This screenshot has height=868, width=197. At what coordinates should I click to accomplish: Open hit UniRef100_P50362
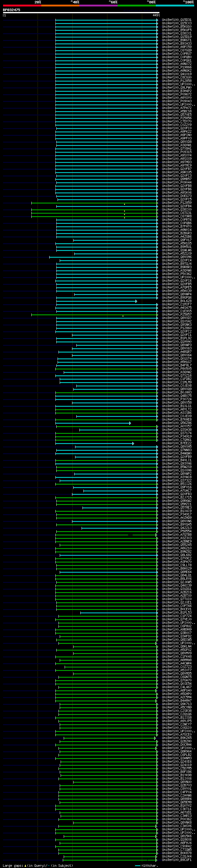coord(177,274)
